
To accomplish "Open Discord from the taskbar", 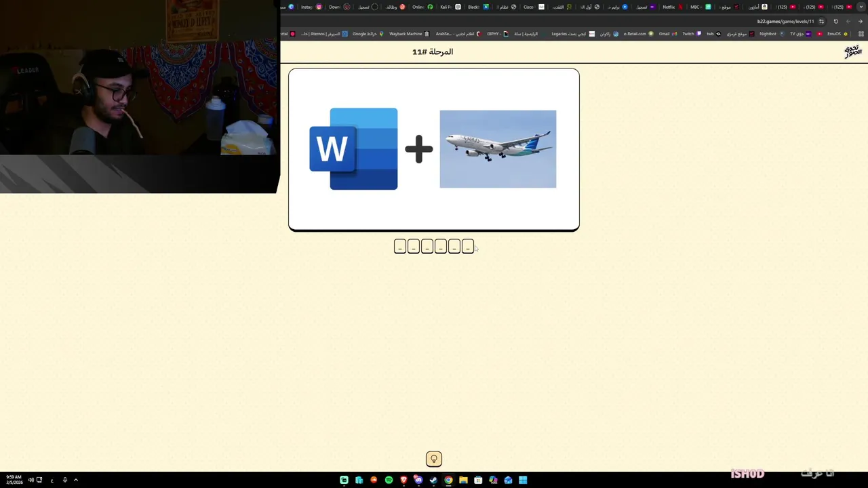I will click(x=418, y=480).
